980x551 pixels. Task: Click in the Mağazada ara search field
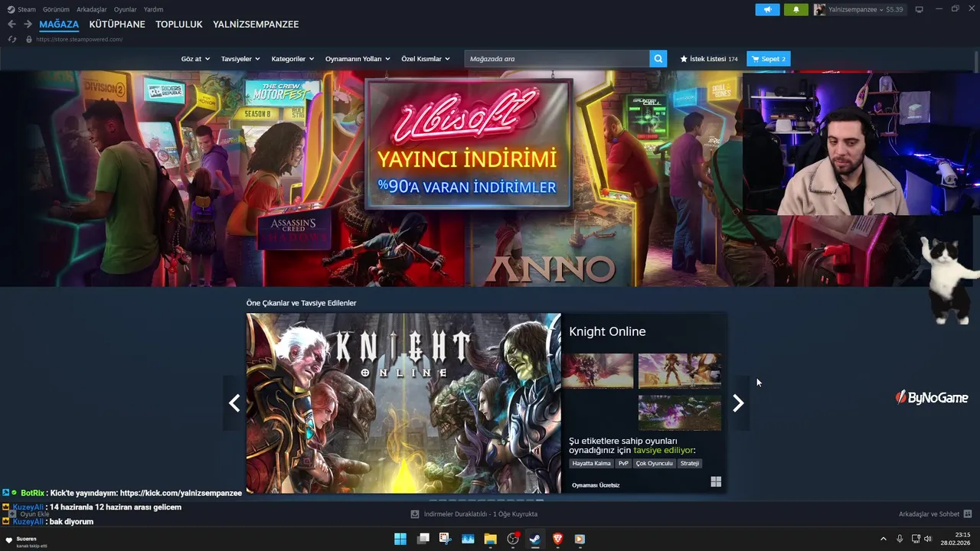[x=557, y=59]
